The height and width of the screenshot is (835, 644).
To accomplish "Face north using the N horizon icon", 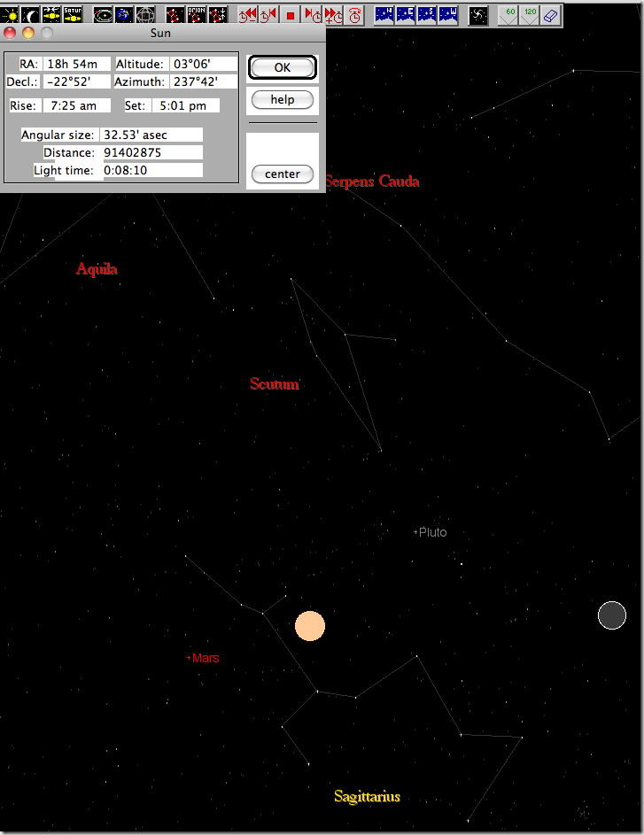I will [x=384, y=14].
